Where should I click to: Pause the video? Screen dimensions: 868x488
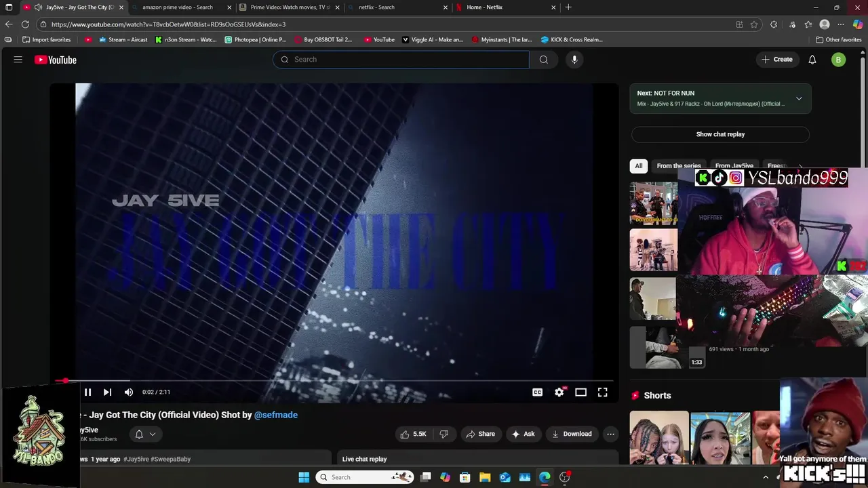(87, 392)
